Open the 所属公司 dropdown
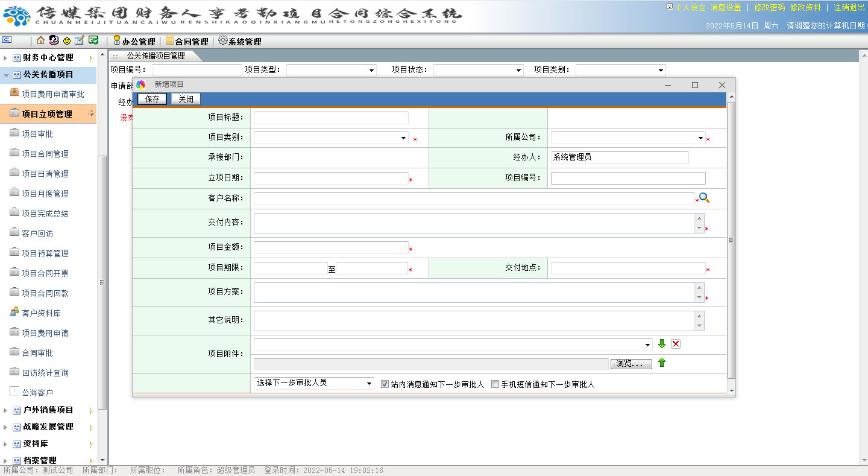868x476 pixels. 627,138
